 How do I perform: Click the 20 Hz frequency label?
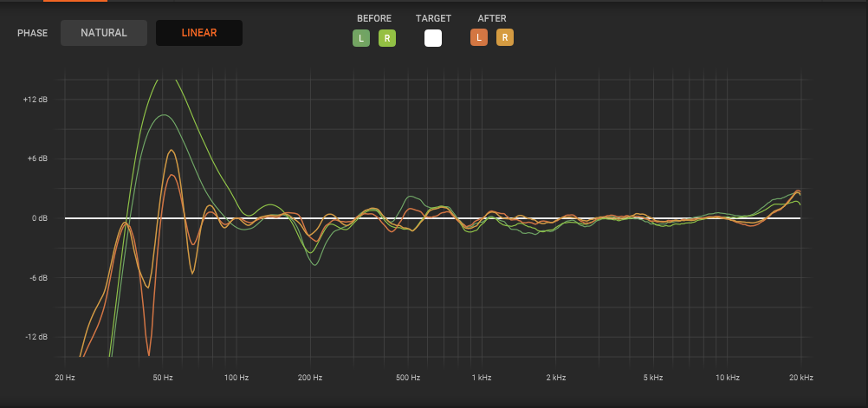pos(65,378)
